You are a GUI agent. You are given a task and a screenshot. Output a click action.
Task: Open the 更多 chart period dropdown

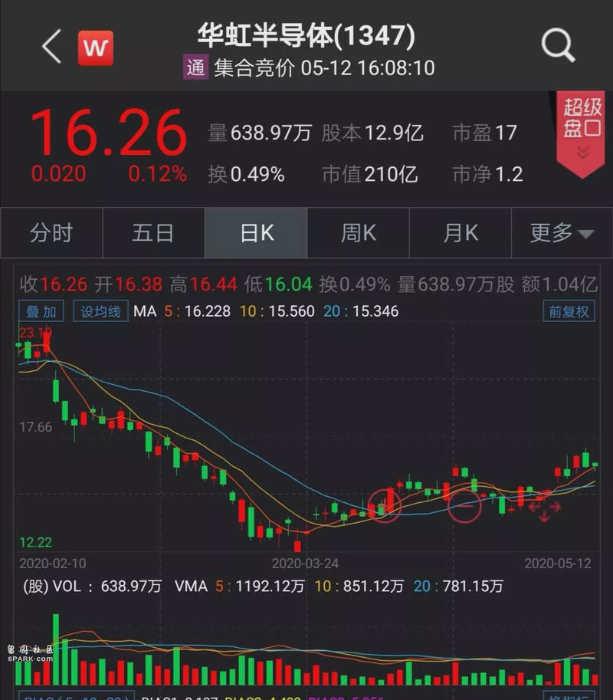(562, 232)
